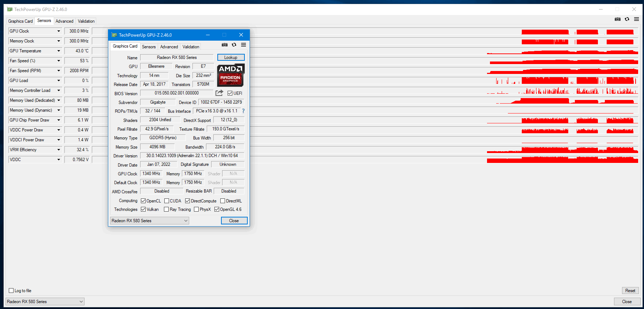Open the Memory Controller Load sensor dropdown
644x309 pixels.
coord(59,90)
